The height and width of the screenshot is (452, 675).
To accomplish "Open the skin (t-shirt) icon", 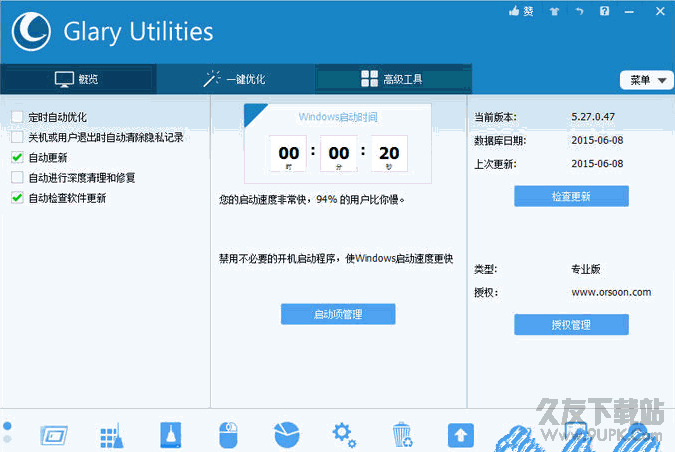I will [x=554, y=12].
